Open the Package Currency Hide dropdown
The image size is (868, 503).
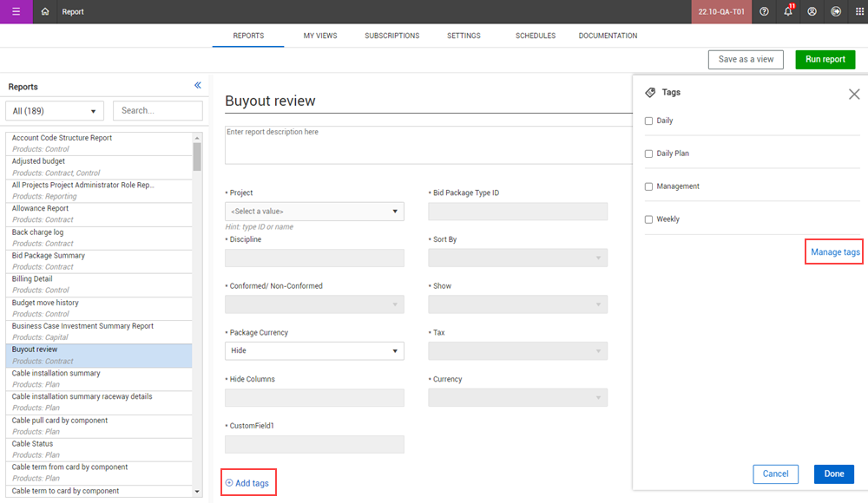point(314,351)
